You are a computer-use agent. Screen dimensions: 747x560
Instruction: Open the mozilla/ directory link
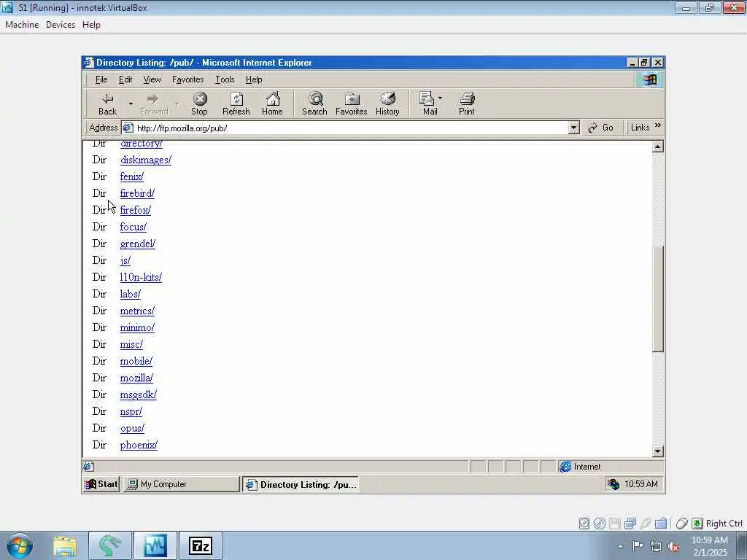pos(136,378)
